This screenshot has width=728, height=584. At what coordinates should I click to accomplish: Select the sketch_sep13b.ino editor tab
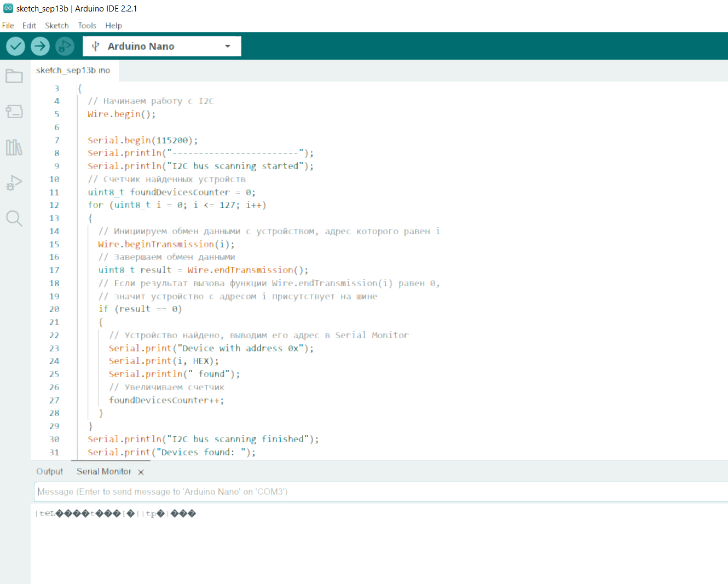coord(73,70)
